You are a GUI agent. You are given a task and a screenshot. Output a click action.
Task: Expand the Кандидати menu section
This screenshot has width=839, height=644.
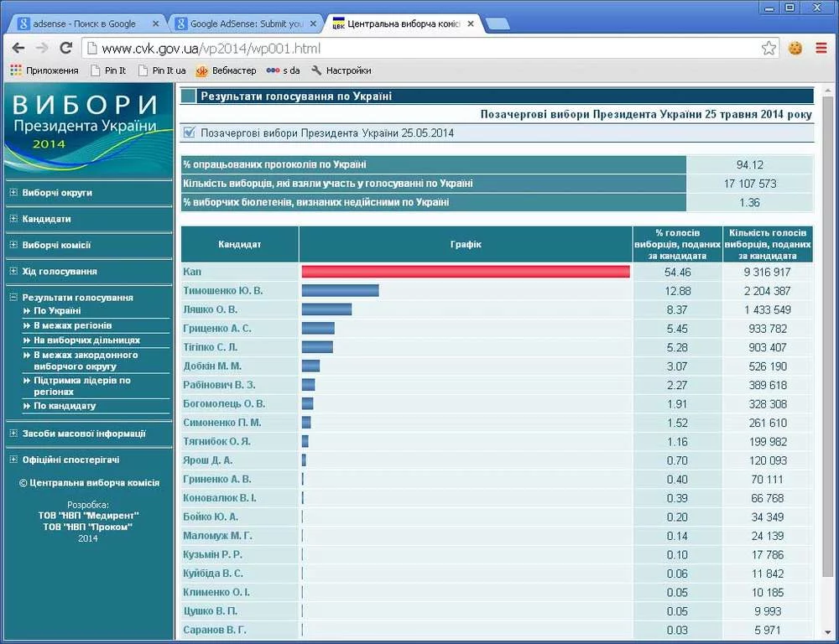click(x=13, y=219)
